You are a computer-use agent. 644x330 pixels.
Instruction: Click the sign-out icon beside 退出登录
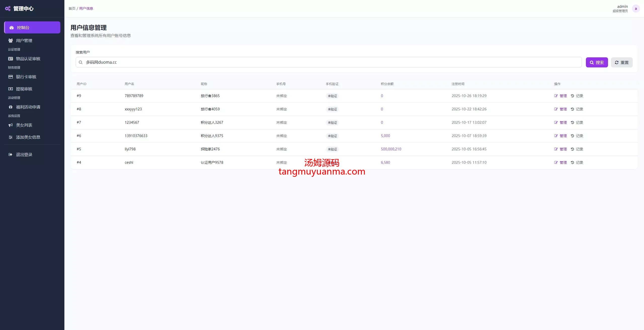coord(11,154)
